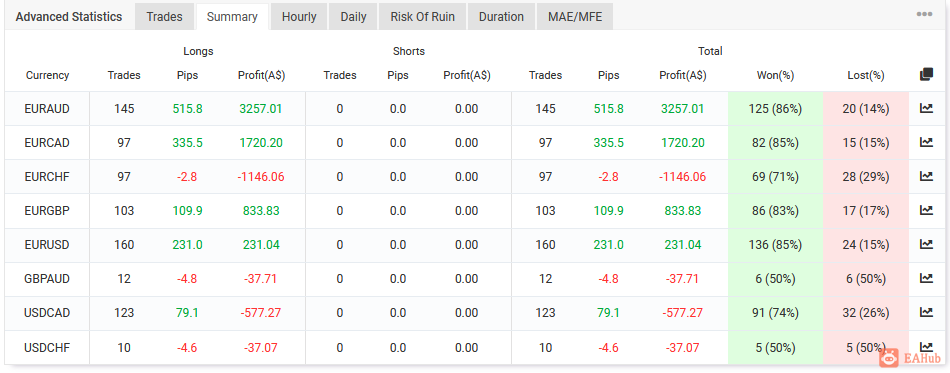Click the 17 (17%) lost cell
Image resolution: width=950 pixels, height=373 pixels.
(x=866, y=211)
